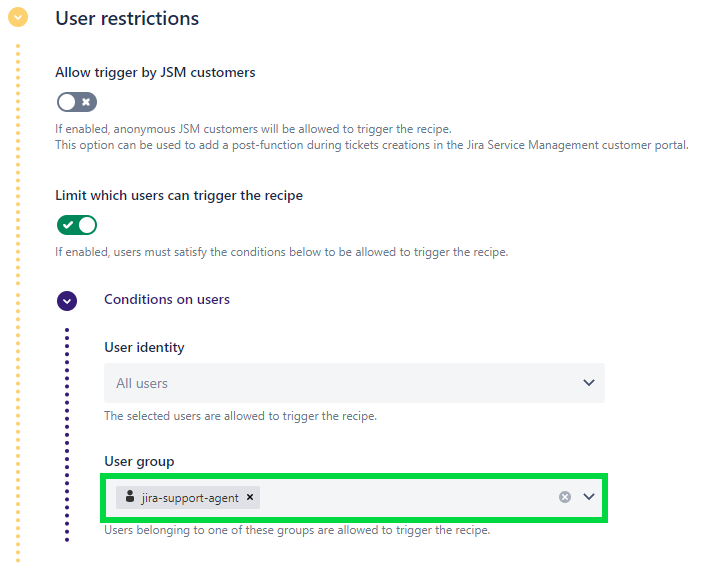Screen dimensions: 727x581
Task: Remove the jira-support-agent group tag
Action: (250, 497)
